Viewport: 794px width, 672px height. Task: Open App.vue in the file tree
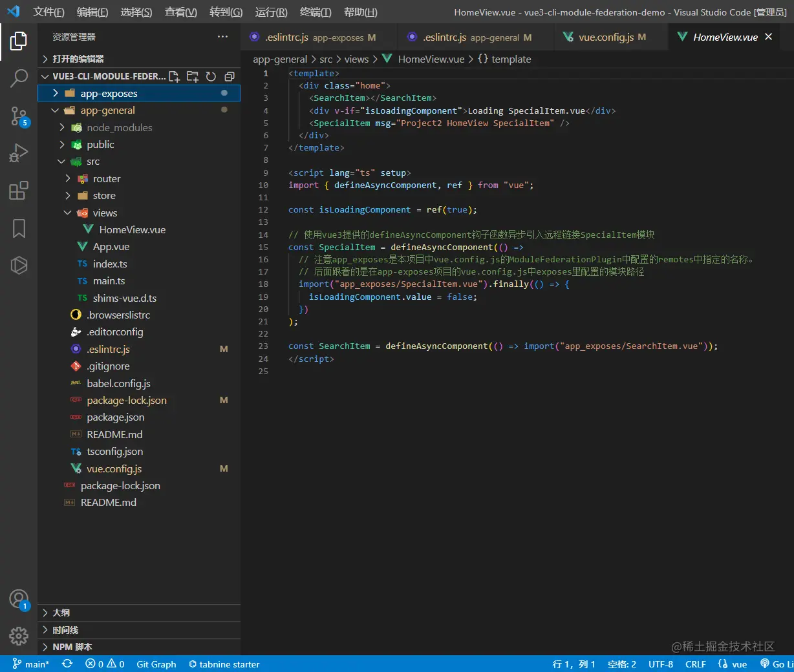coord(139,247)
